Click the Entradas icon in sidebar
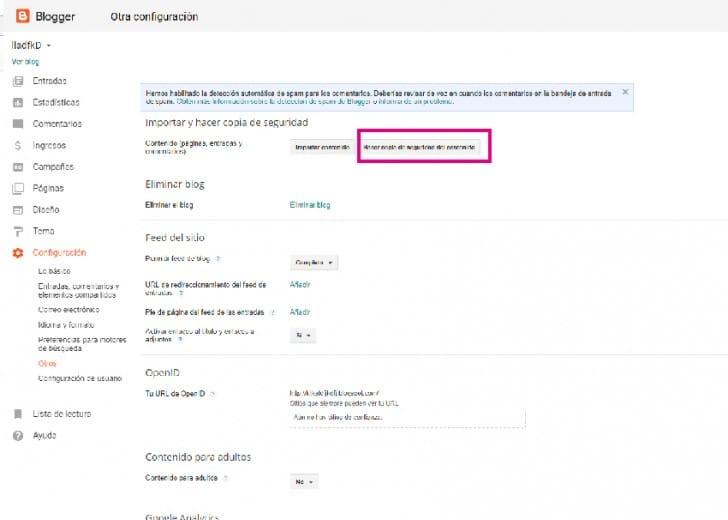728x520 pixels. pyautogui.click(x=18, y=81)
